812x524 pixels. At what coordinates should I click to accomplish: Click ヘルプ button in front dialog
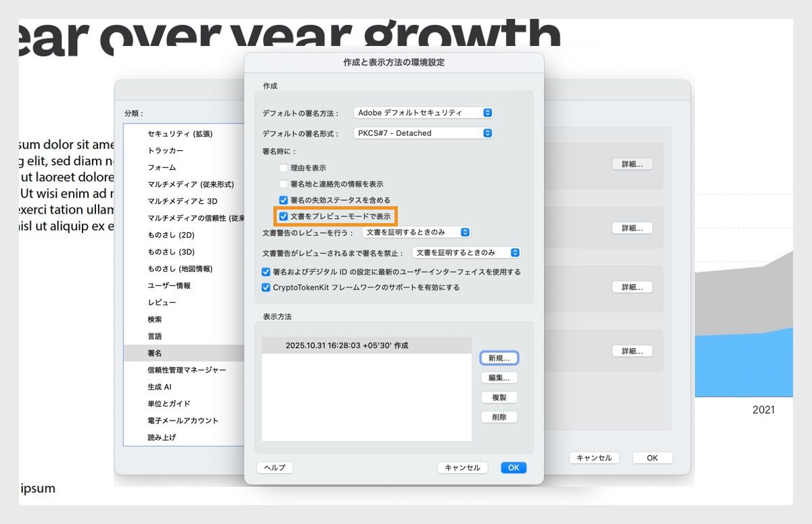pos(274,467)
